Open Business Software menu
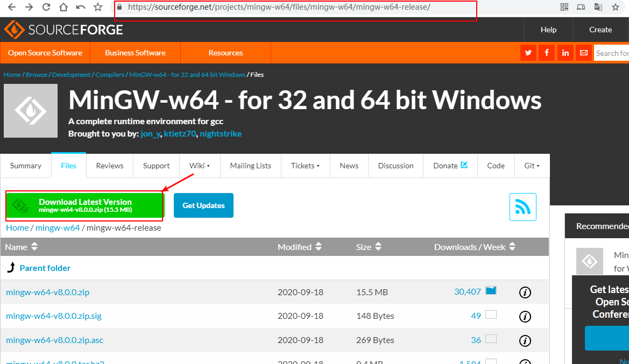 click(135, 53)
